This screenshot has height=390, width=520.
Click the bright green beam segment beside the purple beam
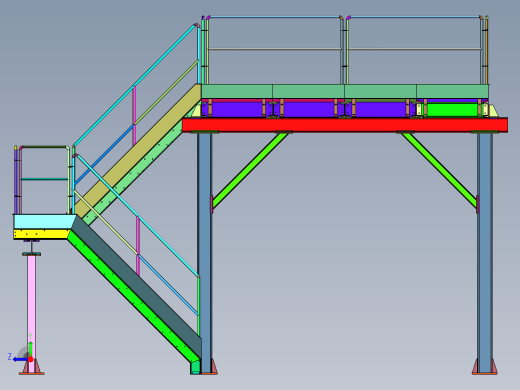pyautogui.click(x=452, y=110)
